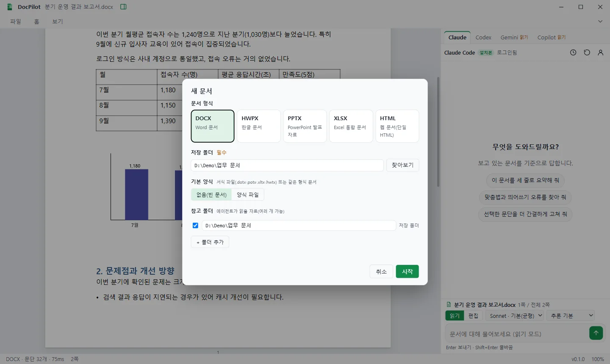Toggle the reference folder checkbox
The image size is (610, 364).
coord(195,226)
